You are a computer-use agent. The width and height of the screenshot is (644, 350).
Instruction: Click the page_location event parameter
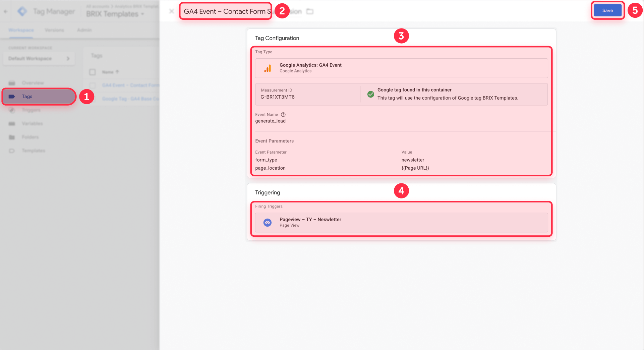pyautogui.click(x=271, y=168)
